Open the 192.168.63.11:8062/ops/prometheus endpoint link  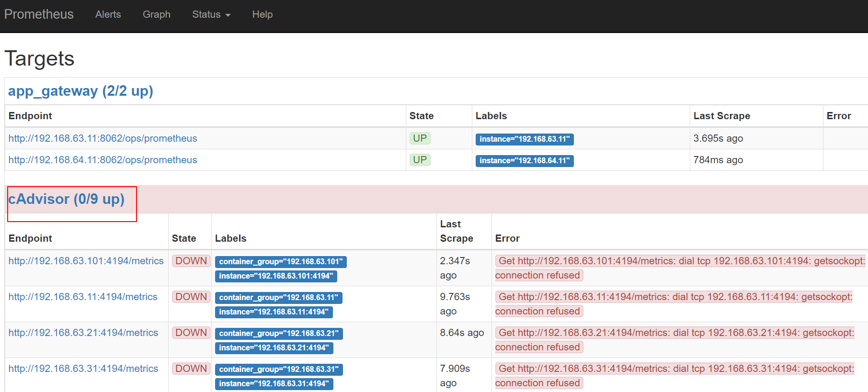point(103,138)
